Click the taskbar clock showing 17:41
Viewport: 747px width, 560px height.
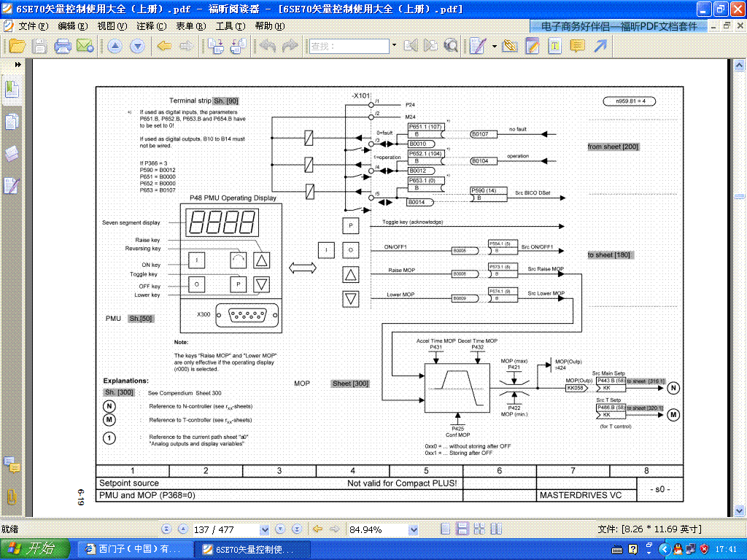click(x=727, y=550)
